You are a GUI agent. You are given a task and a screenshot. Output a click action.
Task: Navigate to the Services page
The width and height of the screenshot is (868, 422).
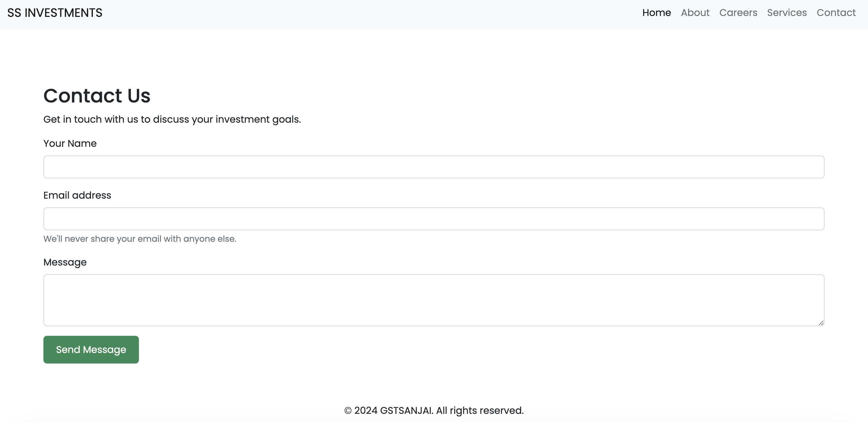click(x=787, y=13)
